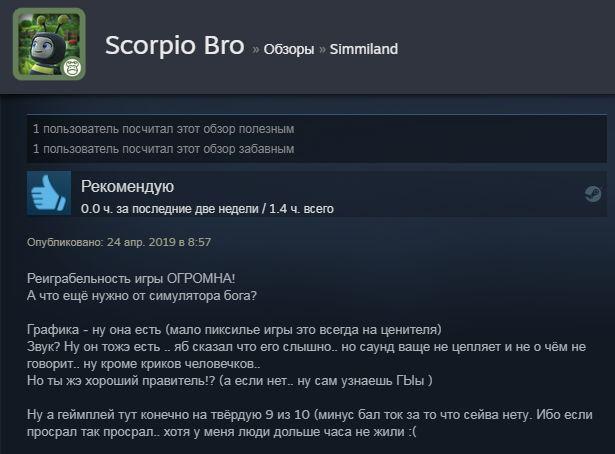Click the Опубликовано 24 апр. 2019 date
The height and width of the screenshot is (454, 615).
(x=119, y=242)
